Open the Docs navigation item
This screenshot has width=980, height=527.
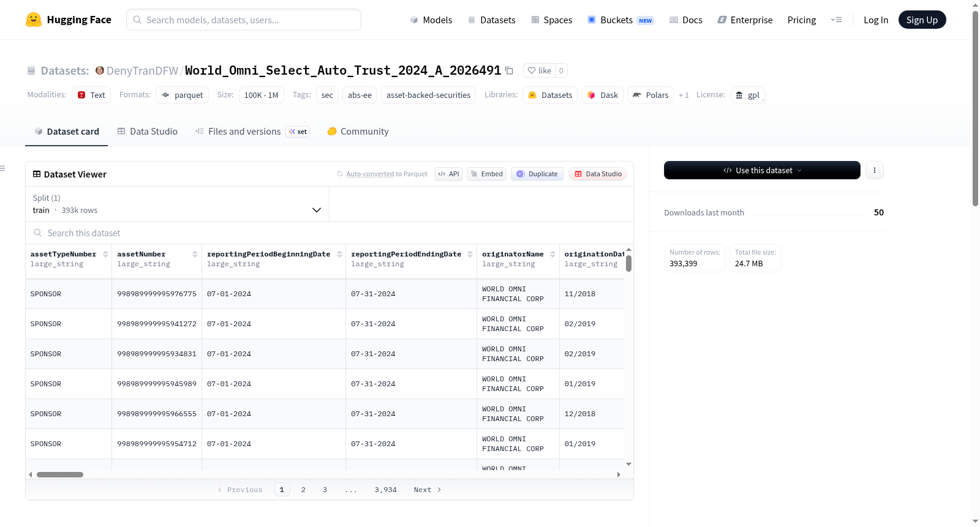685,20
